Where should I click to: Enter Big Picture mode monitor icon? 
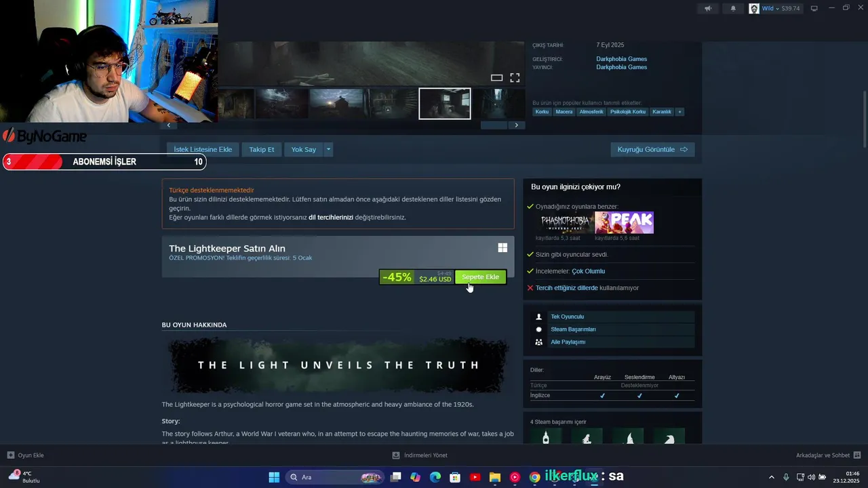[x=814, y=9]
